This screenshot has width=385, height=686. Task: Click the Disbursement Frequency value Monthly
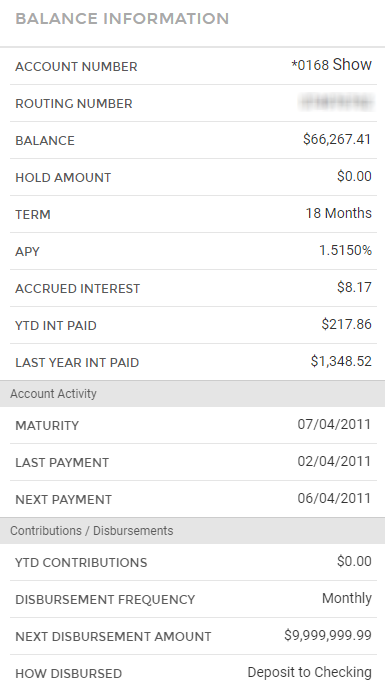(x=347, y=598)
